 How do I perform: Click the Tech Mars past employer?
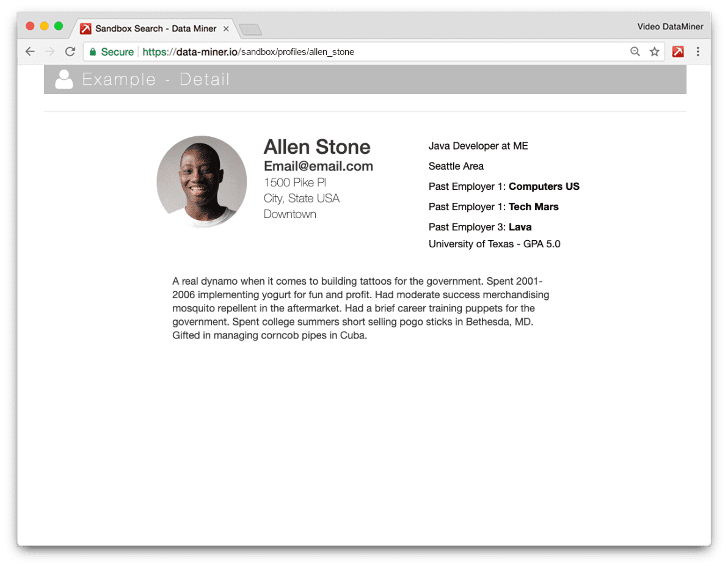point(533,206)
